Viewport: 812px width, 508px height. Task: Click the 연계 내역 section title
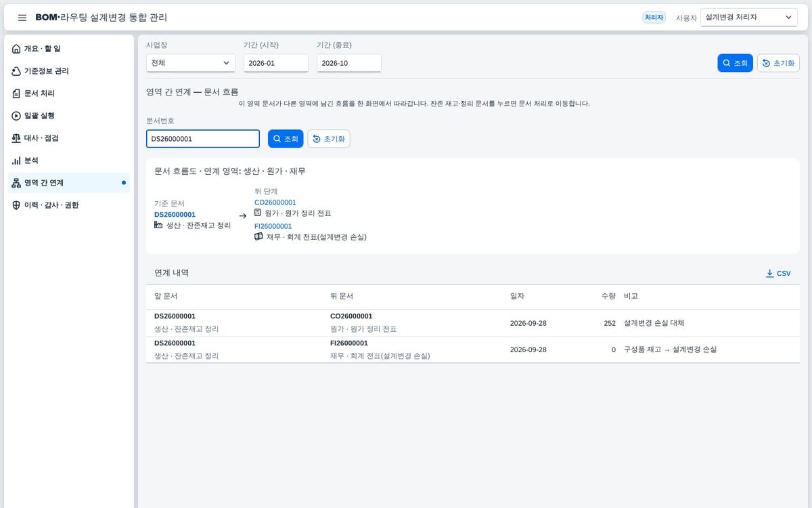click(x=171, y=273)
